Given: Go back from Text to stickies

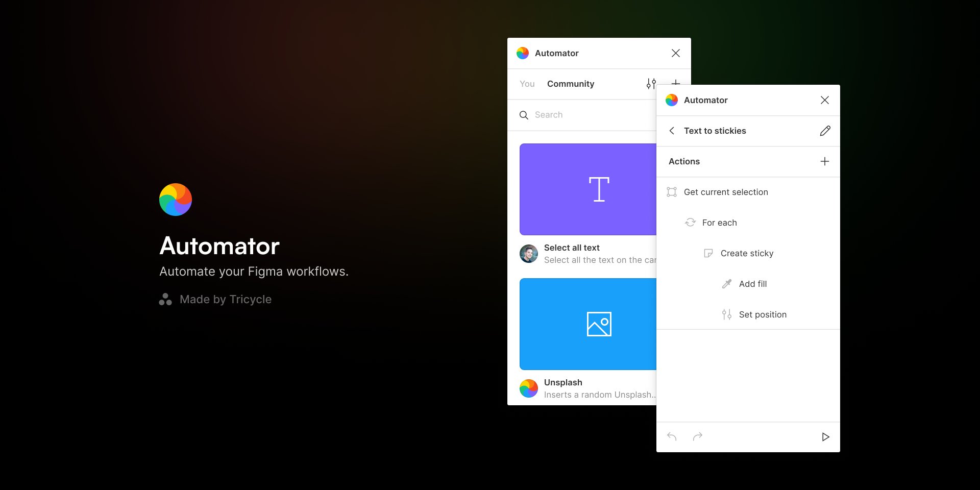Looking at the screenshot, I should coord(672,131).
